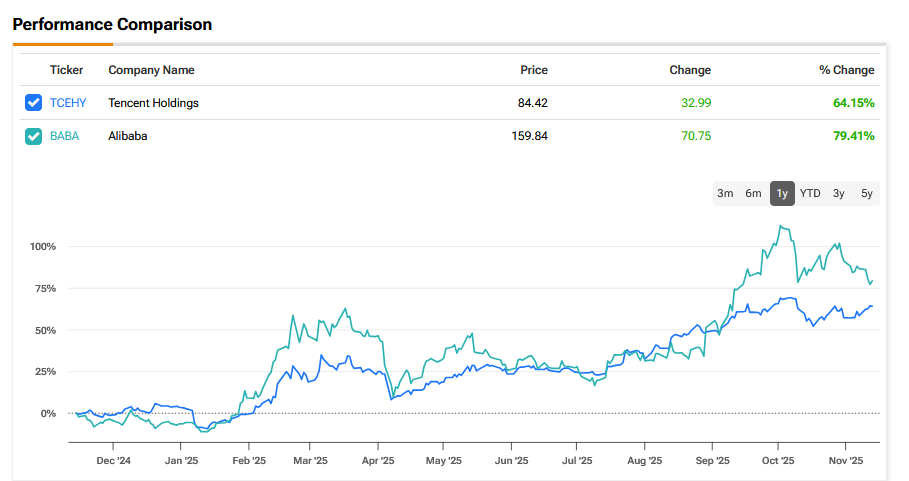909x481 pixels.
Task: Select the Tencent Holdings company name
Action: [153, 102]
